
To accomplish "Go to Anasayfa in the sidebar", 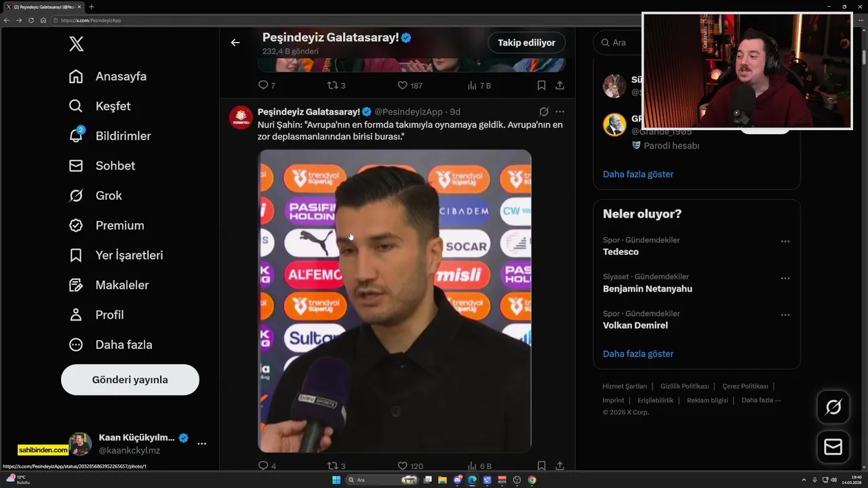I will tap(108, 77).
